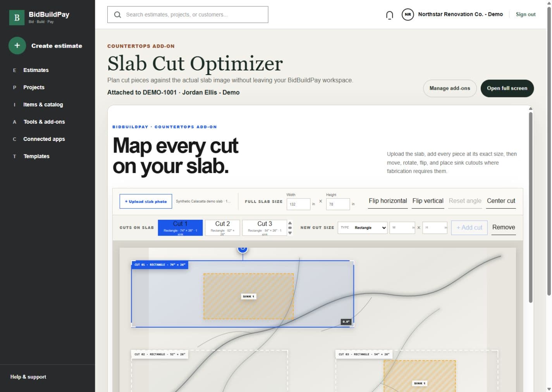Image resolution: width=552 pixels, height=392 pixels.
Task: Click the Sink 1 cutout in Cut 03
Action: tap(420, 376)
